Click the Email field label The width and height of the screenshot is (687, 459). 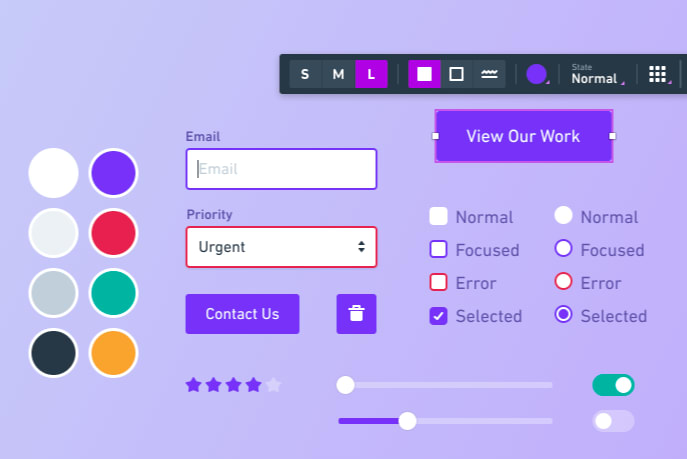[203, 137]
